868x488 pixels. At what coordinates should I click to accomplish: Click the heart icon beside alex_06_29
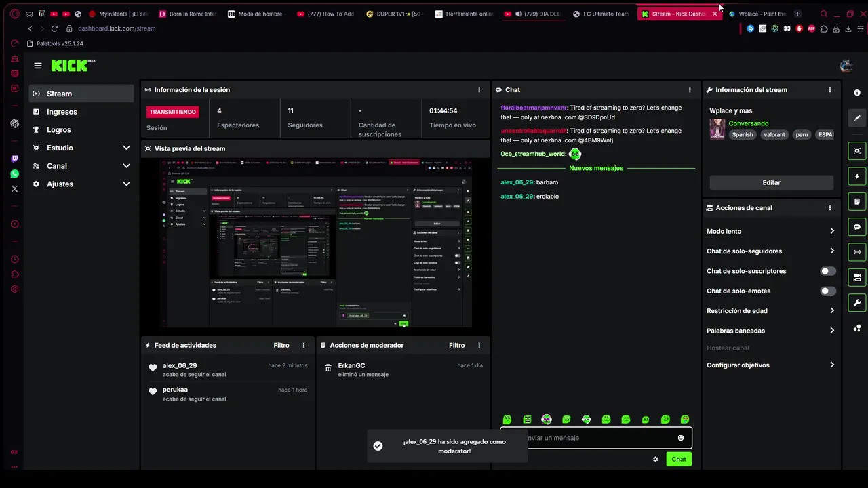tap(153, 368)
